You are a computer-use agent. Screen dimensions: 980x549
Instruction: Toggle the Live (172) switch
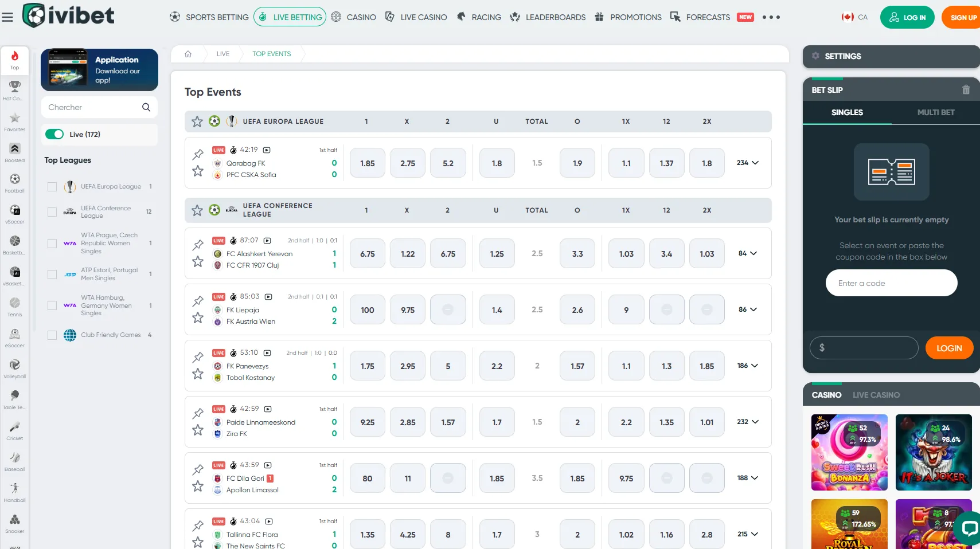(x=54, y=134)
